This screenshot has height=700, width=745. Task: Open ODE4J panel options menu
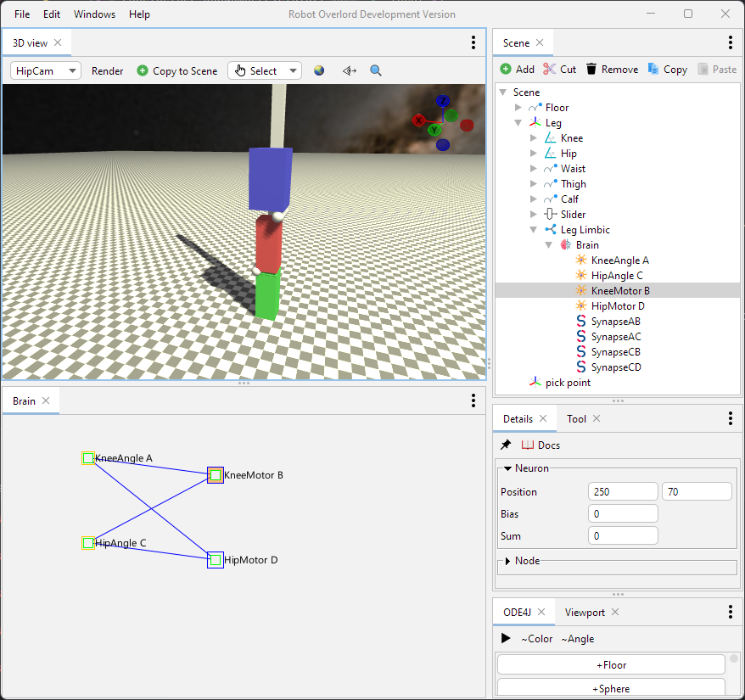(731, 612)
